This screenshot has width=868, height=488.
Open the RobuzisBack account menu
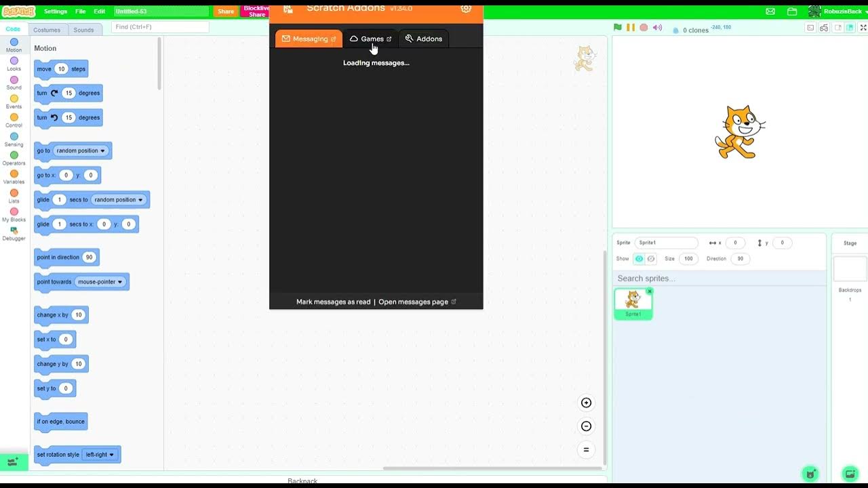[x=838, y=12]
